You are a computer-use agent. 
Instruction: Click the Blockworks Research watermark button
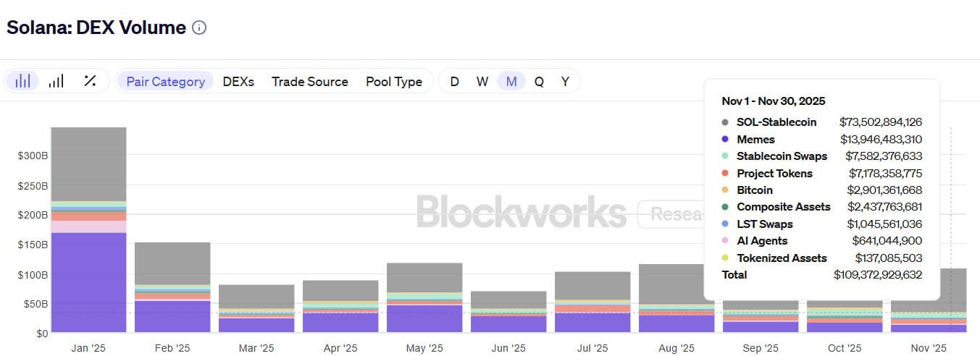tap(669, 214)
